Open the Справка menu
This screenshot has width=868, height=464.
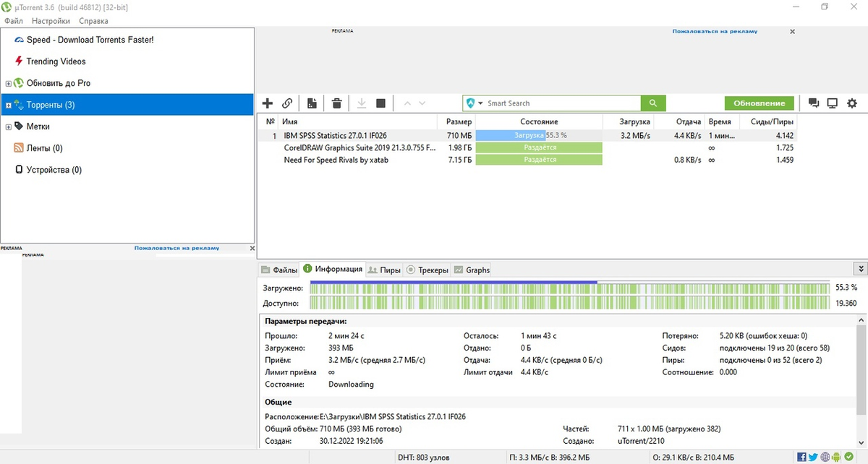click(x=93, y=21)
